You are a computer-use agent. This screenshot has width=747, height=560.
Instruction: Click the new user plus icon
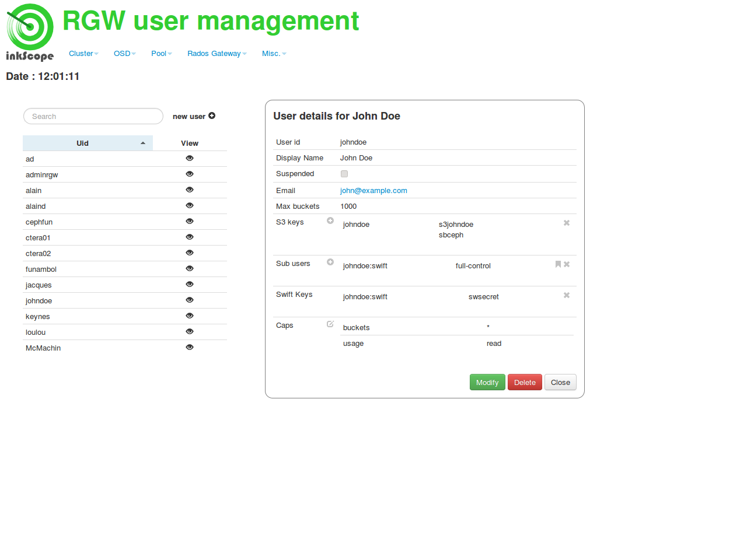(x=212, y=116)
